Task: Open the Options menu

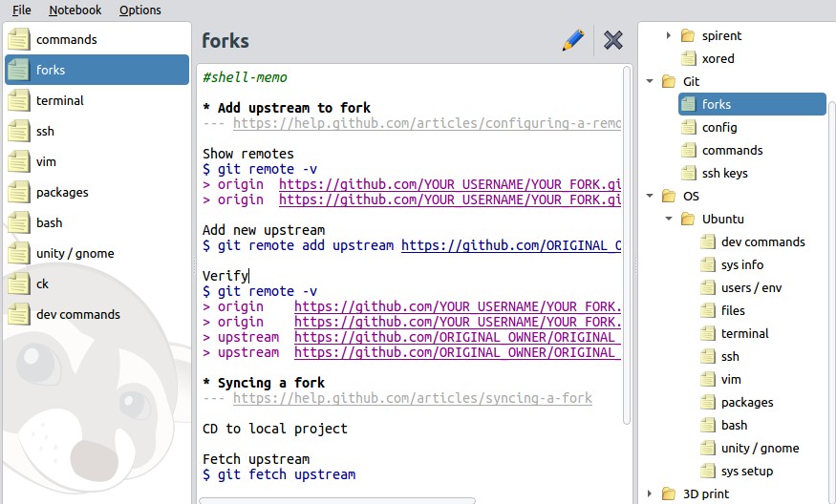Action: pos(139,10)
